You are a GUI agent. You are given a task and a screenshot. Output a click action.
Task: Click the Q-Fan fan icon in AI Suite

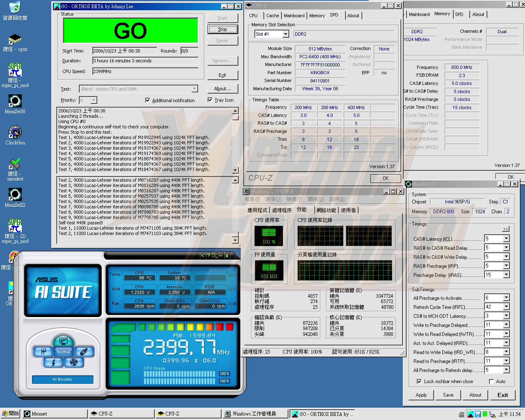(x=74, y=362)
